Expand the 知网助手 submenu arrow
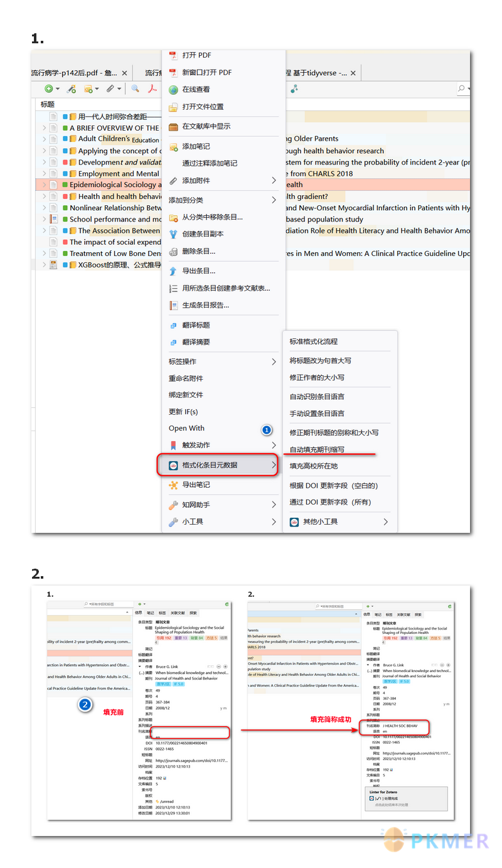The image size is (502, 868). coord(274,505)
